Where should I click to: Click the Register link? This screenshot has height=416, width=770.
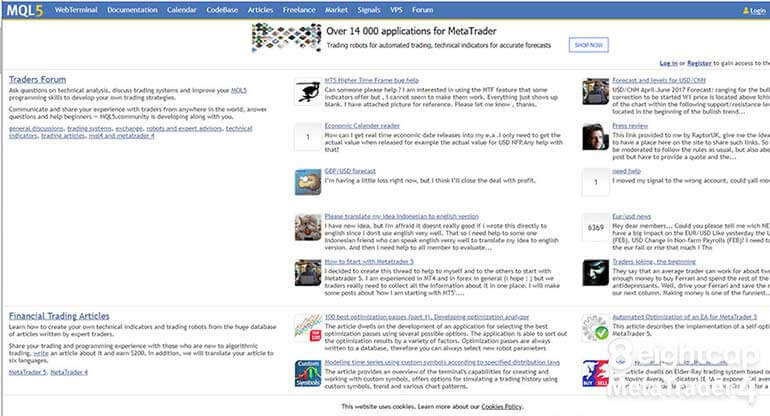[x=699, y=63]
